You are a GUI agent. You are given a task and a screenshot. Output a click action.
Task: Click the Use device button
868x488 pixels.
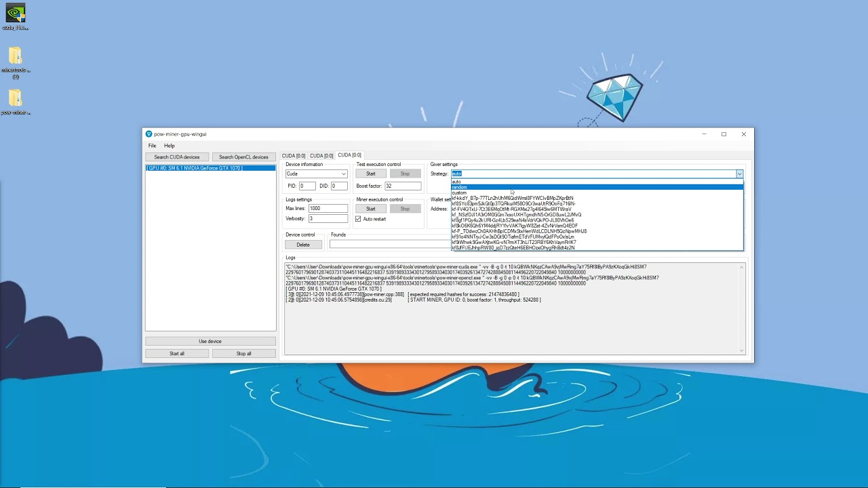tap(210, 342)
